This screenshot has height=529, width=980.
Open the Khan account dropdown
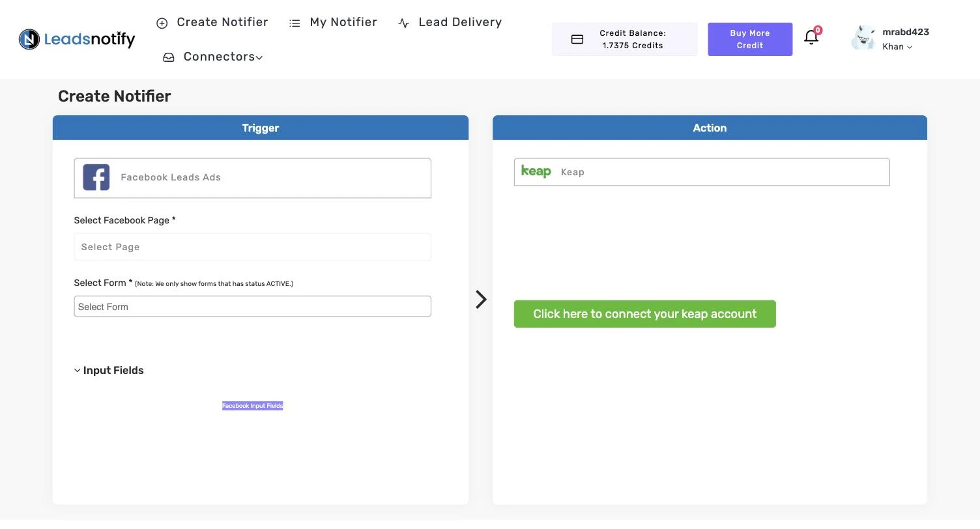click(x=897, y=46)
